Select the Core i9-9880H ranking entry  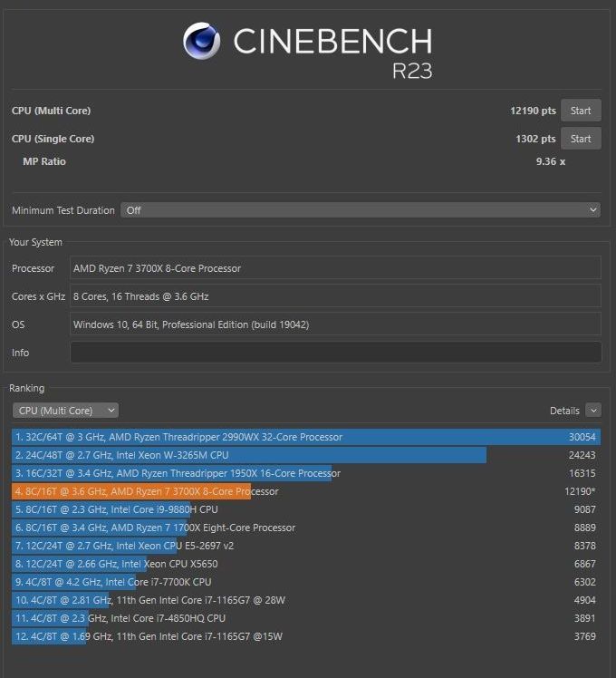pos(306,509)
